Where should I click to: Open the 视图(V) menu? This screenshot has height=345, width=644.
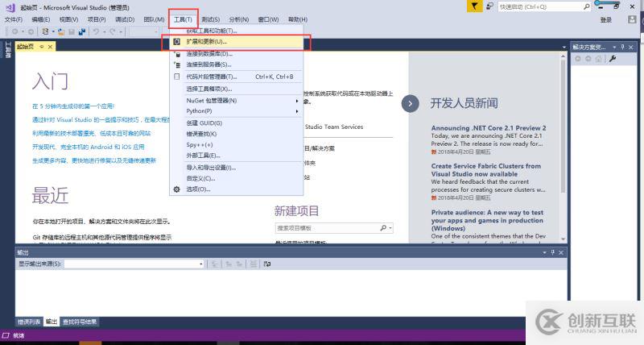tap(68, 19)
